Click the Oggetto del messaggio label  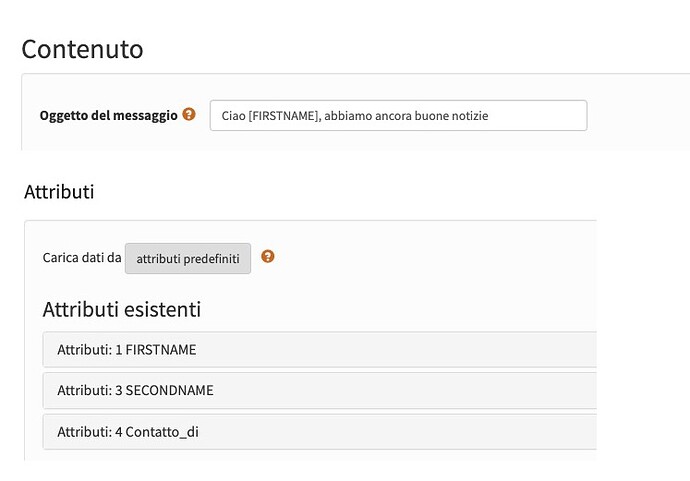tap(109, 115)
